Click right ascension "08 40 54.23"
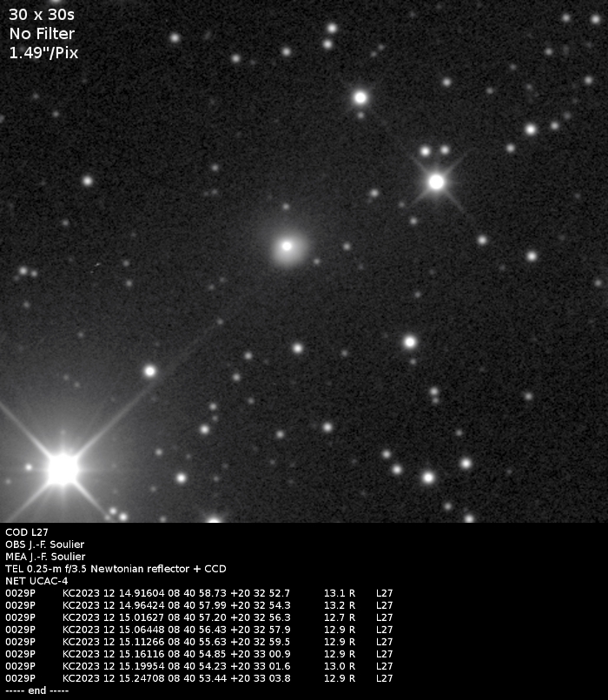This screenshot has width=608, height=700. [x=198, y=665]
